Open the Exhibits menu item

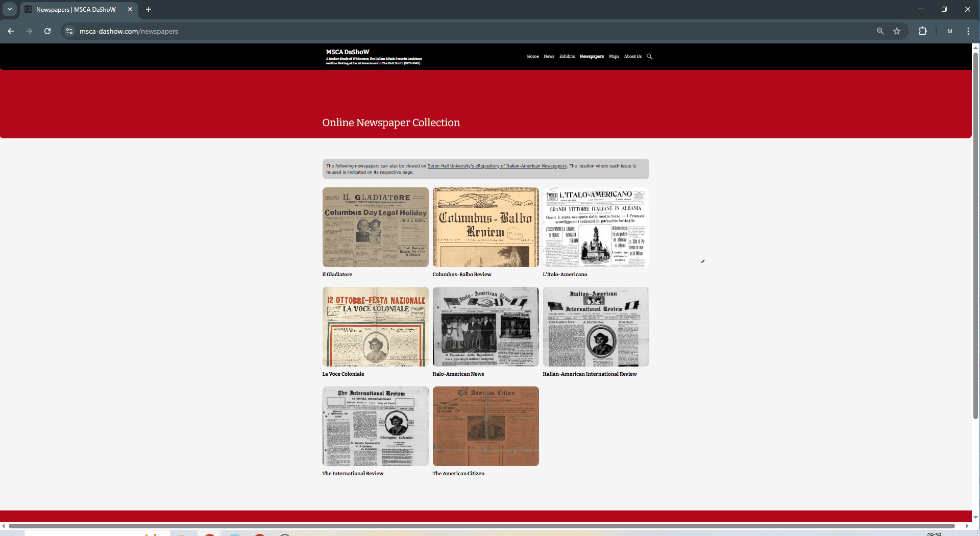(x=567, y=56)
